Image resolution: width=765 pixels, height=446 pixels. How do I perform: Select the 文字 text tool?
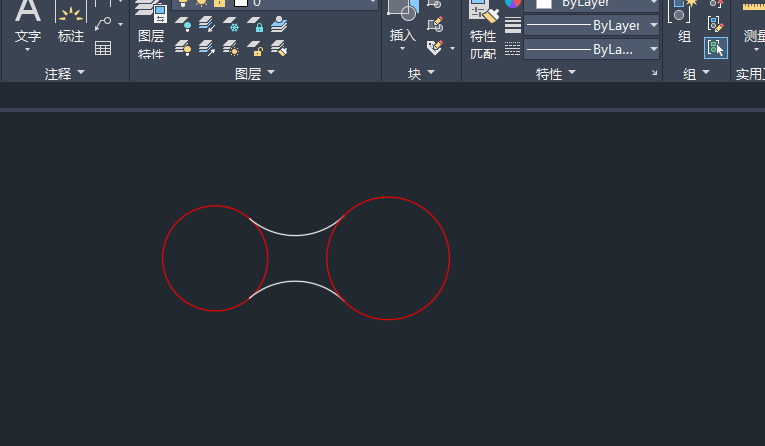(x=27, y=20)
